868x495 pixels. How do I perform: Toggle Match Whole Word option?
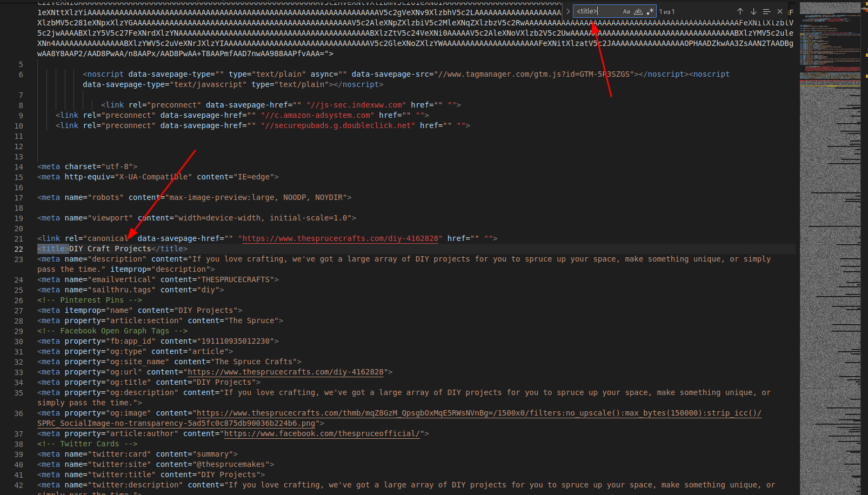(x=638, y=11)
